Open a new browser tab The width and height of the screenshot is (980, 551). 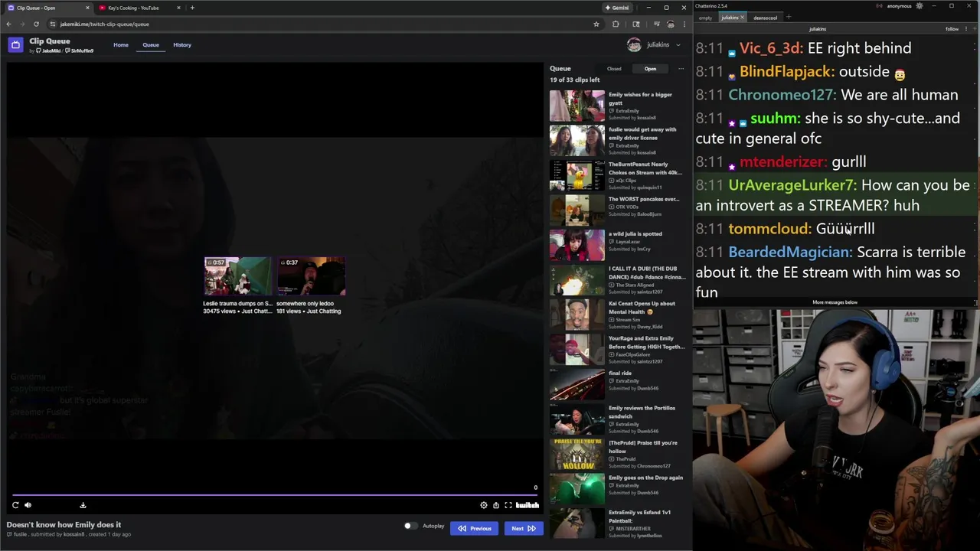pyautogui.click(x=192, y=8)
